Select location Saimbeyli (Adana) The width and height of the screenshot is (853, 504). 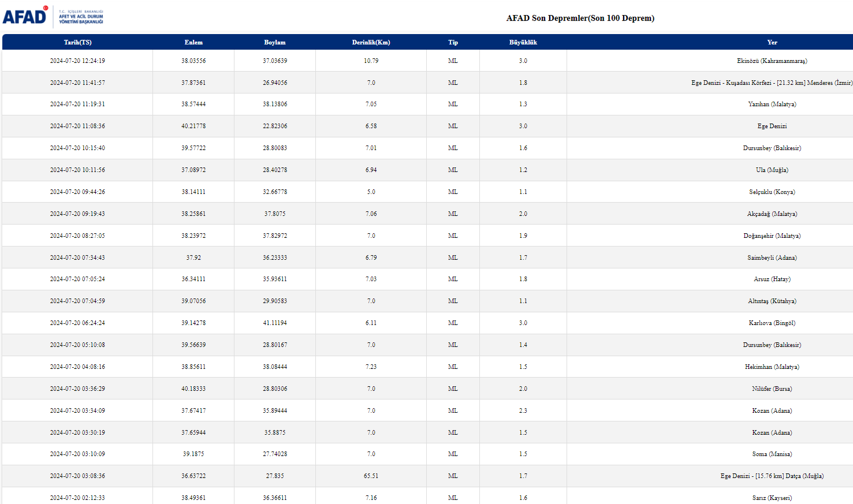[772, 257]
